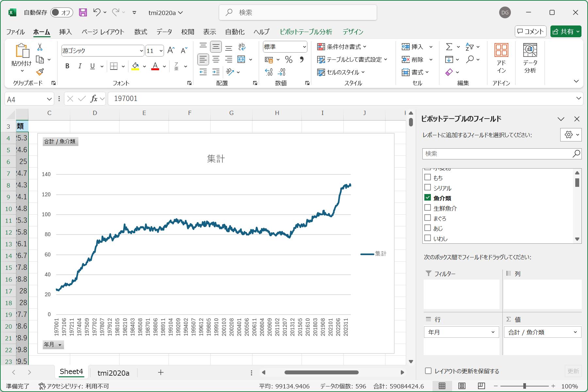
Task: Open the ファイル tab
Action: [15, 32]
